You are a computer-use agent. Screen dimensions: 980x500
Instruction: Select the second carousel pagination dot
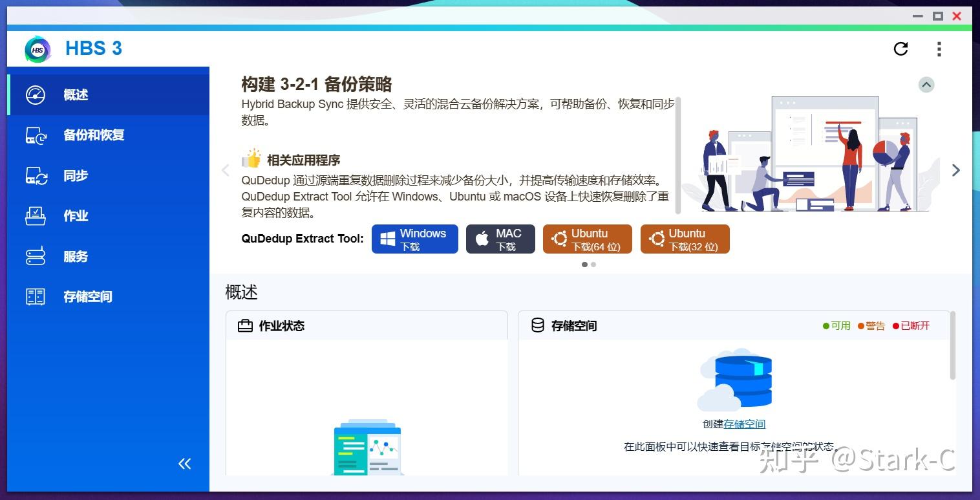[593, 265]
